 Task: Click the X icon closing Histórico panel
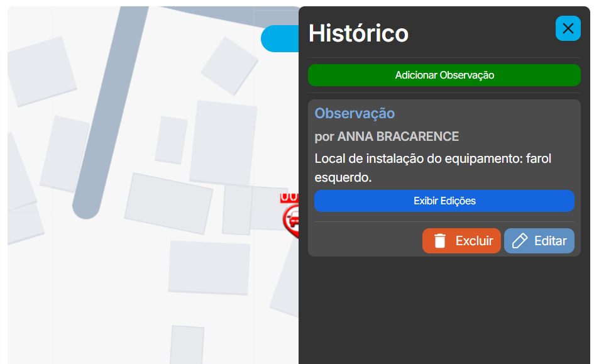click(x=568, y=28)
